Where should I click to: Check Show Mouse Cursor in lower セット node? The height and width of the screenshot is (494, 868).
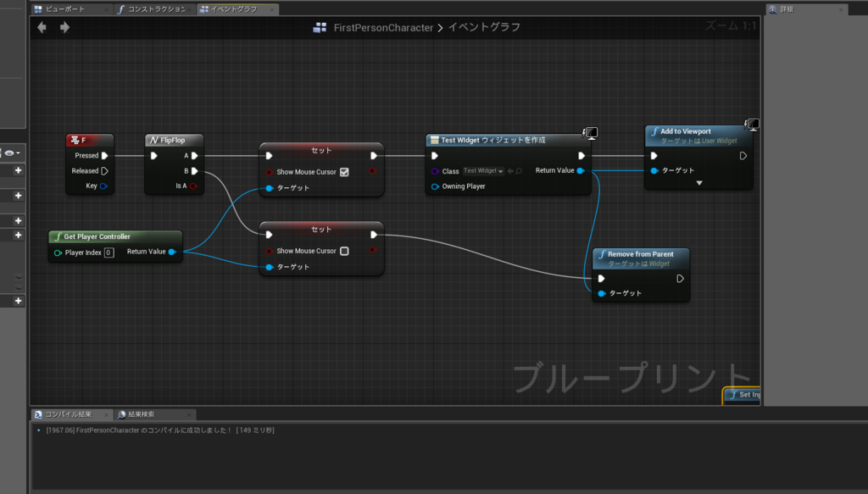point(344,251)
